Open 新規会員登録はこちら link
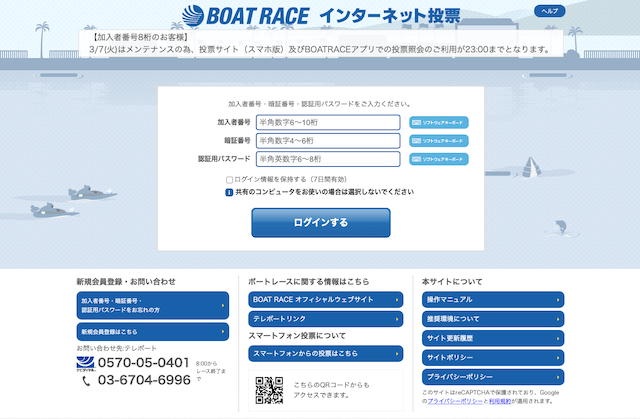 (x=152, y=331)
